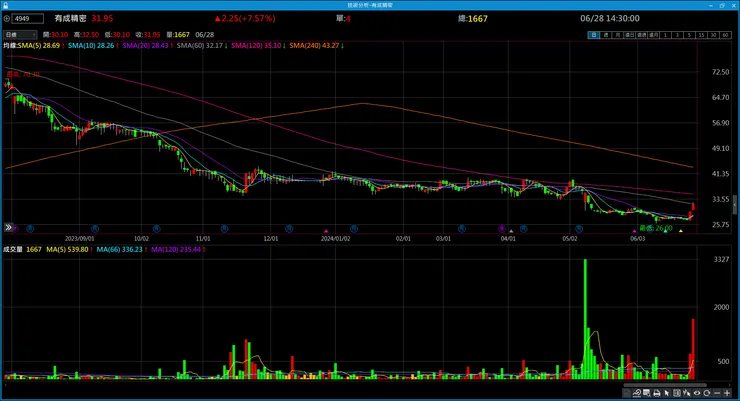The height and width of the screenshot is (401, 740).
Task: Switch to 5-minute timeframe button
Action: pos(689,35)
